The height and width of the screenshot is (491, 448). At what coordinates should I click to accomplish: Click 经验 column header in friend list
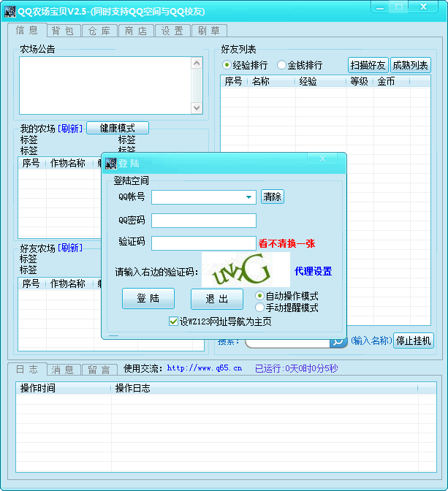[321, 81]
